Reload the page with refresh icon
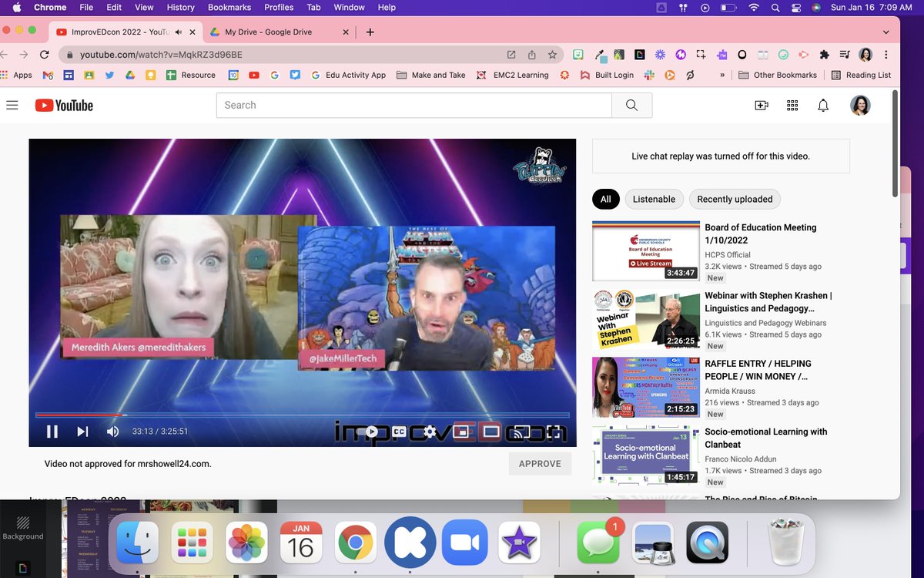Image resolution: width=924 pixels, height=578 pixels. [x=44, y=55]
